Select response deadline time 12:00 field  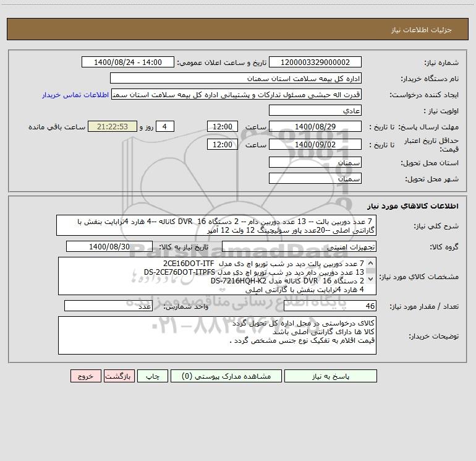pos(222,126)
